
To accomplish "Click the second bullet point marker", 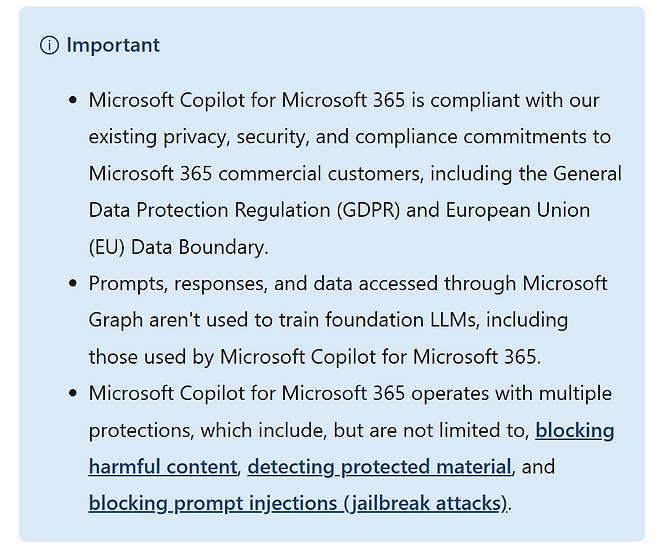I will tap(72, 284).
